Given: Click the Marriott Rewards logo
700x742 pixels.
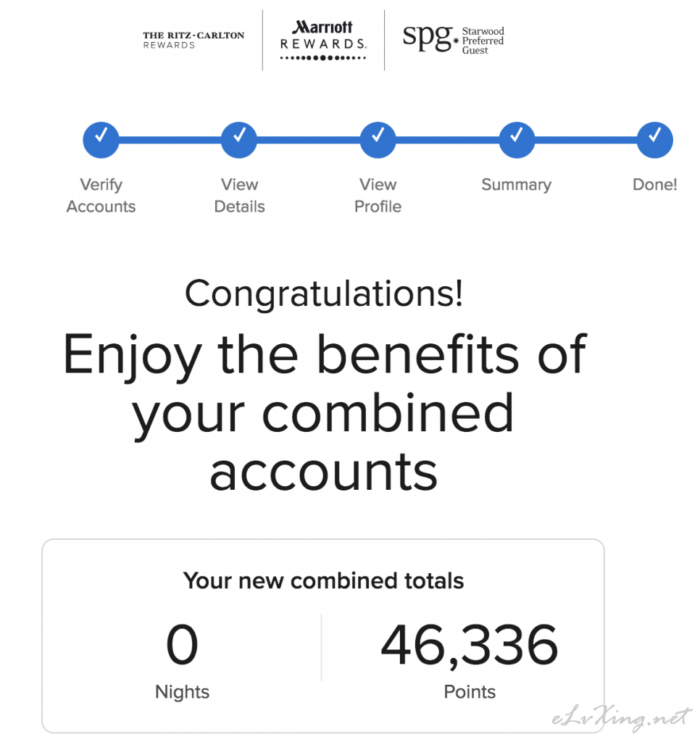Looking at the screenshot, I should [x=323, y=41].
